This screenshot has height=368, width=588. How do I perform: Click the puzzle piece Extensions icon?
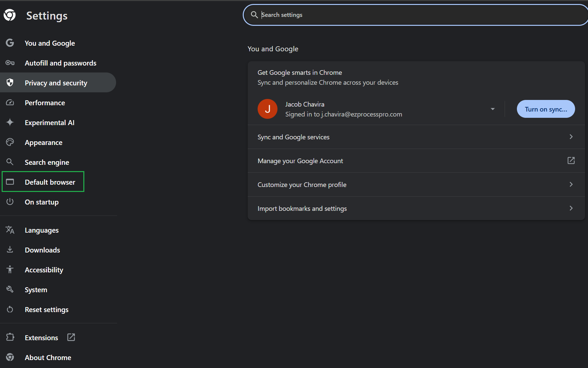click(x=10, y=337)
